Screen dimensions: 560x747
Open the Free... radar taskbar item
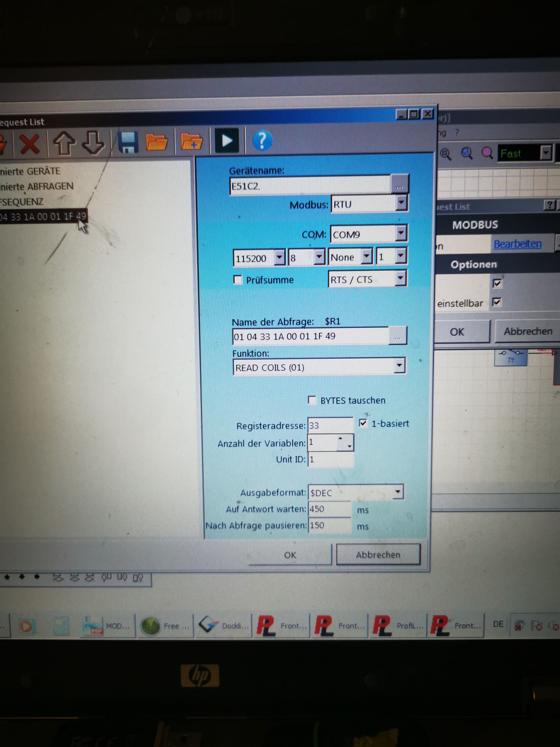[x=165, y=626]
